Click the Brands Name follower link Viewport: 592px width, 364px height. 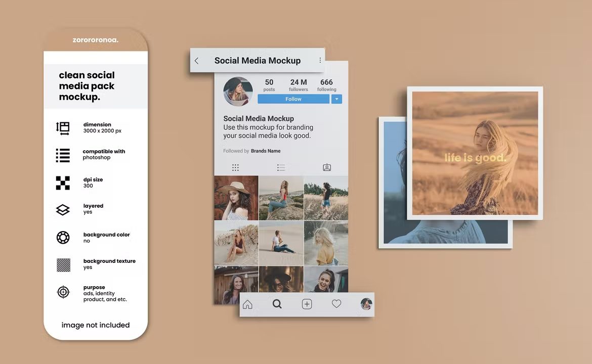click(x=266, y=151)
